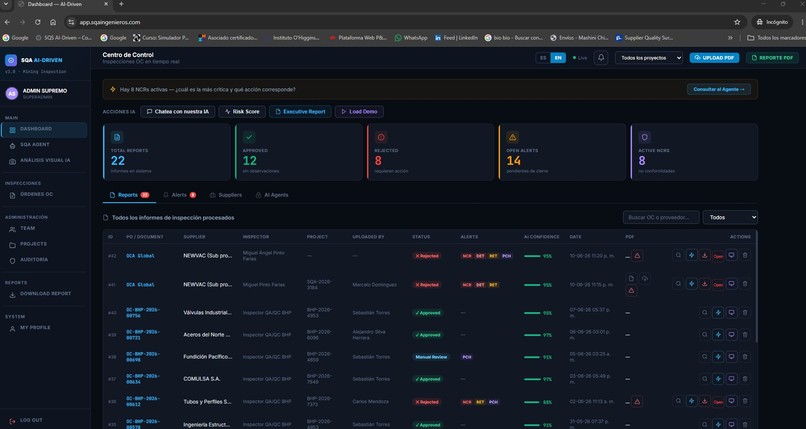Switch to the Alerts tab
Screen dimensions: 806x429
(x=179, y=195)
